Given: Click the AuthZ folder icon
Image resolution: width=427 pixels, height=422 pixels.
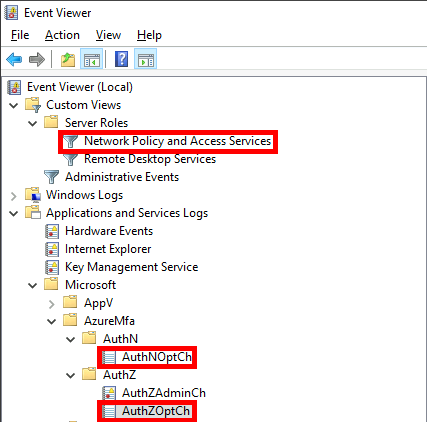Looking at the screenshot, I should (x=89, y=374).
